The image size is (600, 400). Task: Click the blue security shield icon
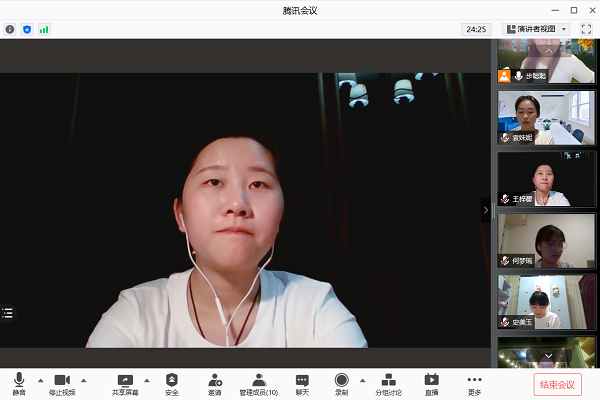tap(27, 30)
